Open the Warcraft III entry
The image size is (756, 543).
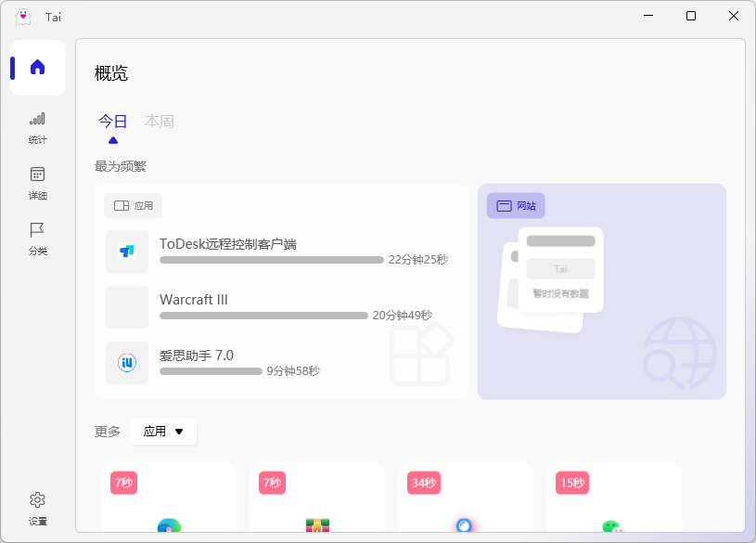[x=281, y=307]
